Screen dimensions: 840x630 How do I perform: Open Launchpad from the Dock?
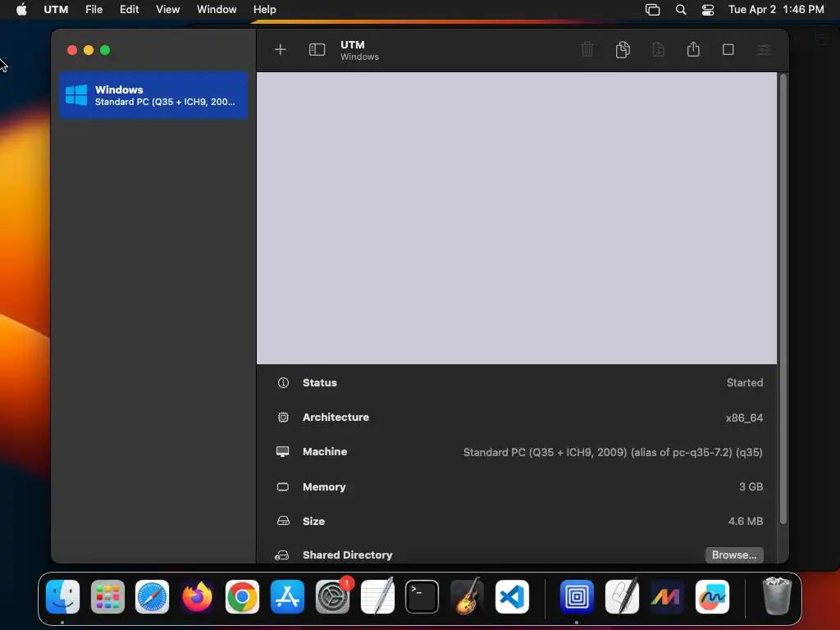coord(107,596)
